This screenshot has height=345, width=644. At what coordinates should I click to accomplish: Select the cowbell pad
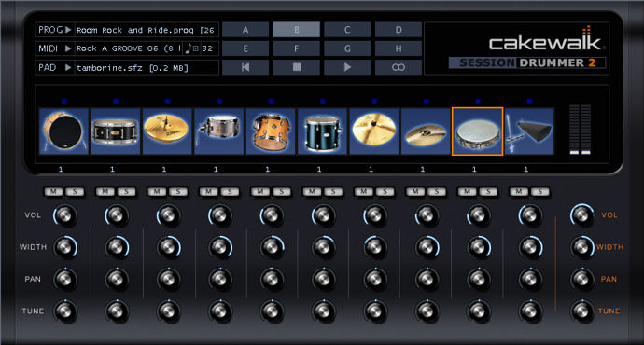529,131
